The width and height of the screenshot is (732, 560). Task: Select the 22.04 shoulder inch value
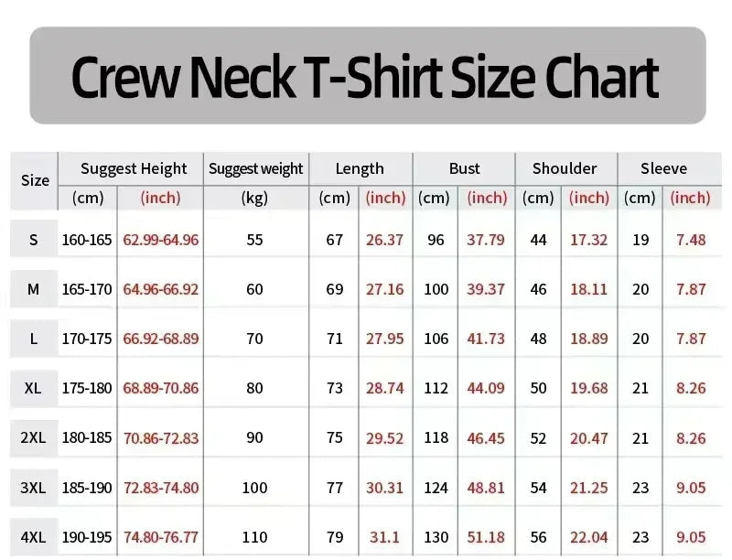coord(588,537)
